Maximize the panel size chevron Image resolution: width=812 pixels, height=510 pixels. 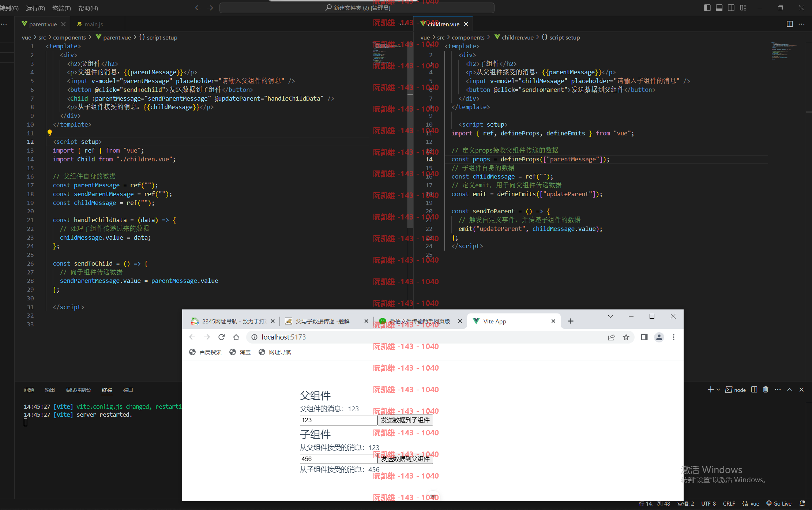point(790,390)
